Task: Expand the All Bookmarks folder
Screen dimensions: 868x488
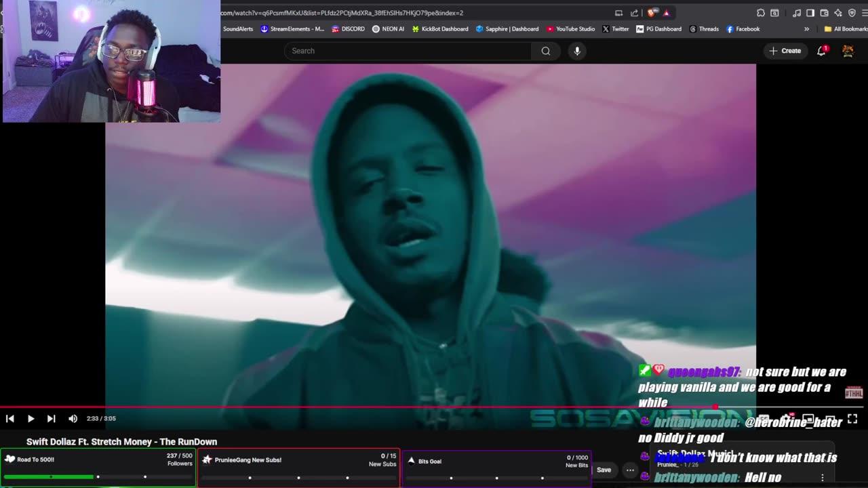Action: (845, 29)
